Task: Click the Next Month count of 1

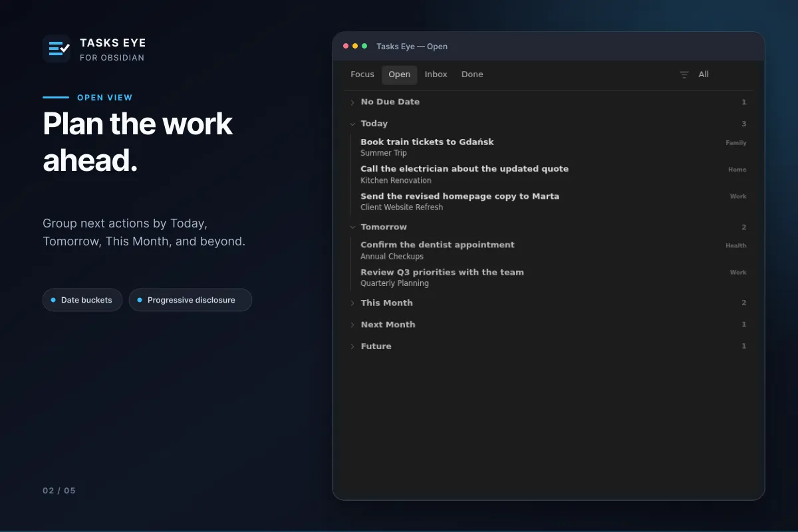Action: 744,325
